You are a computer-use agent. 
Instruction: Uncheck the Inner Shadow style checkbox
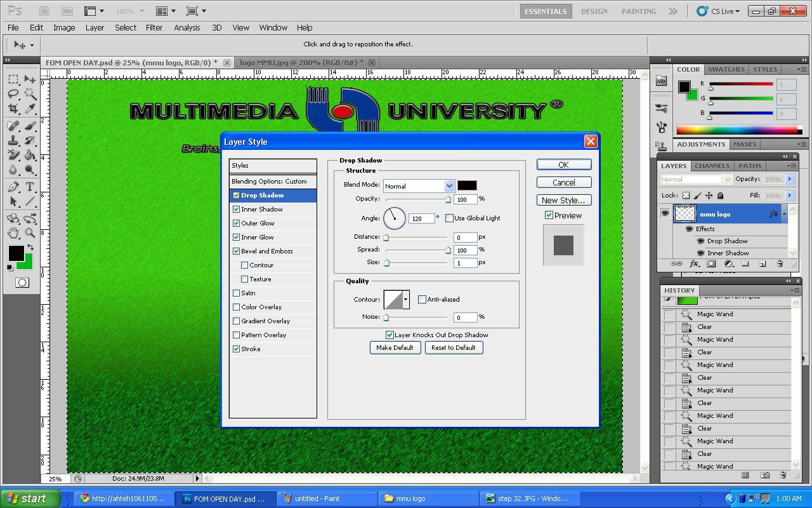(x=236, y=210)
